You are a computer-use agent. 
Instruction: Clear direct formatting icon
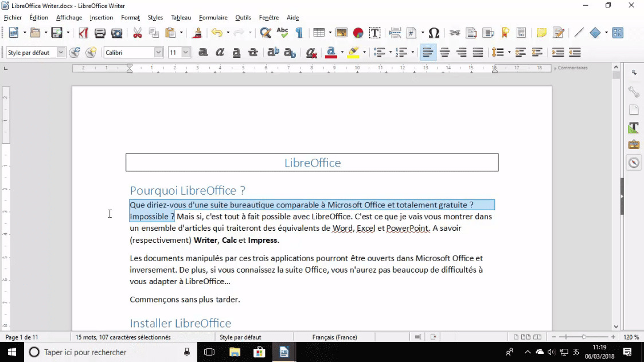pyautogui.click(x=311, y=53)
